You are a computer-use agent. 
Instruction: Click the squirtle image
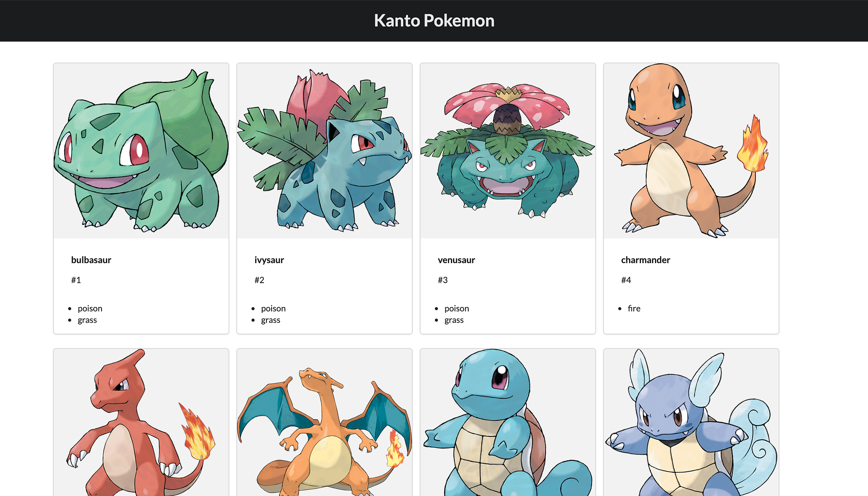pyautogui.click(x=508, y=430)
